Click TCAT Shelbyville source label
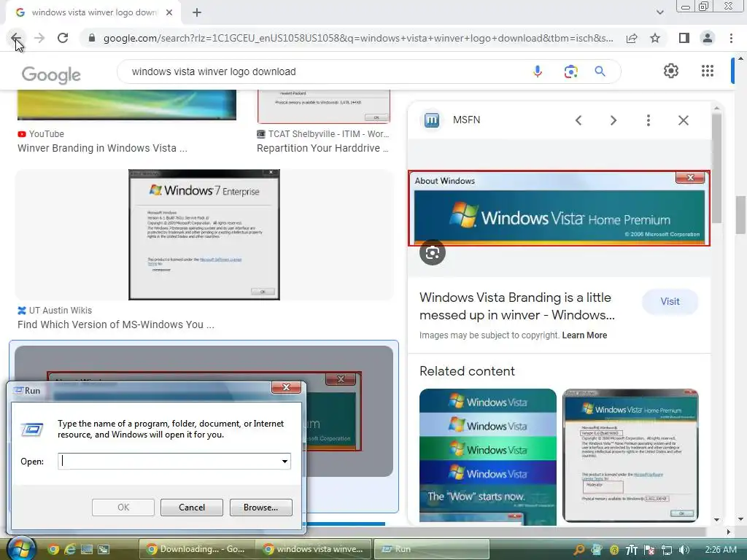 (328, 134)
